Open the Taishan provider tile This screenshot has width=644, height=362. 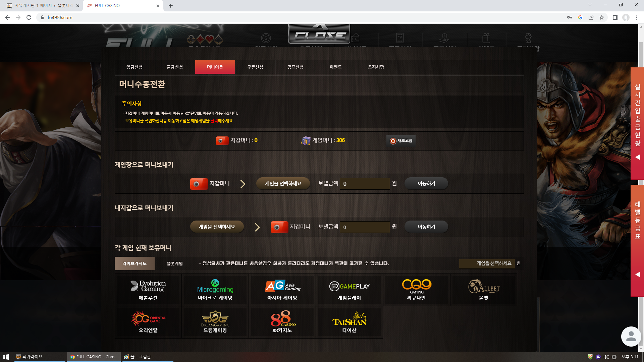tap(350, 322)
